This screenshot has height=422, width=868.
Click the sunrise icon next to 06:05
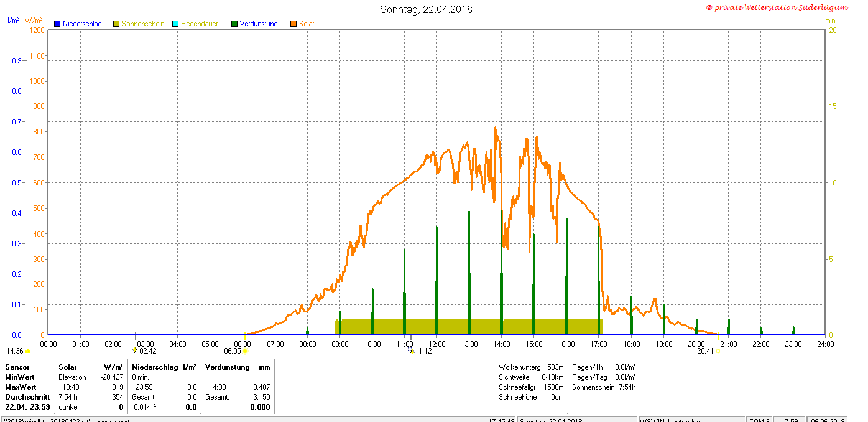[x=245, y=351]
